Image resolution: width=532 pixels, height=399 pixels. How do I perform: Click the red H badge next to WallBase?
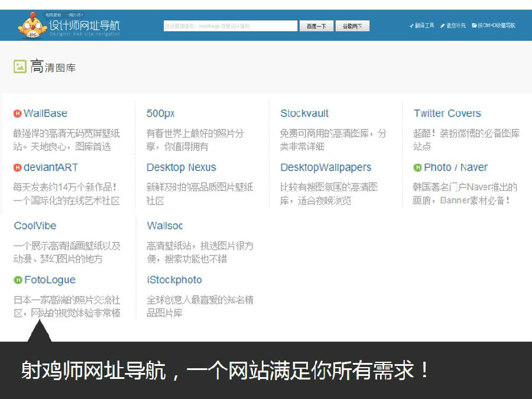[18, 113]
